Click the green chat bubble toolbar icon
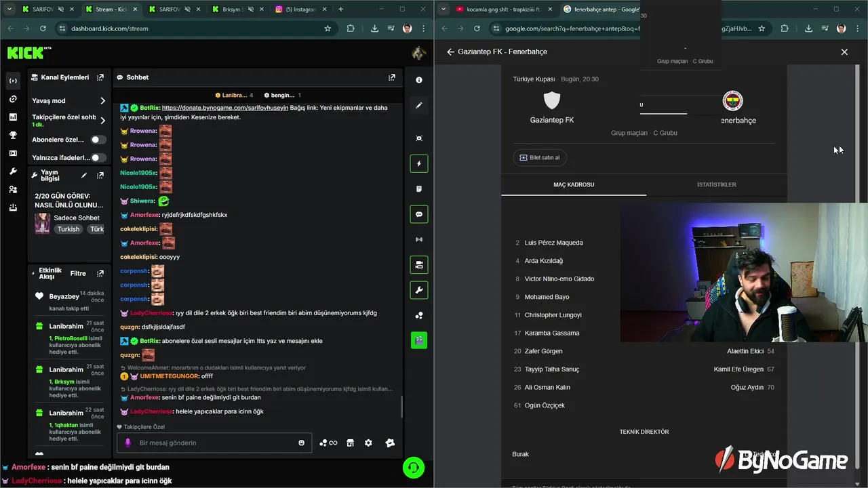 pos(419,214)
